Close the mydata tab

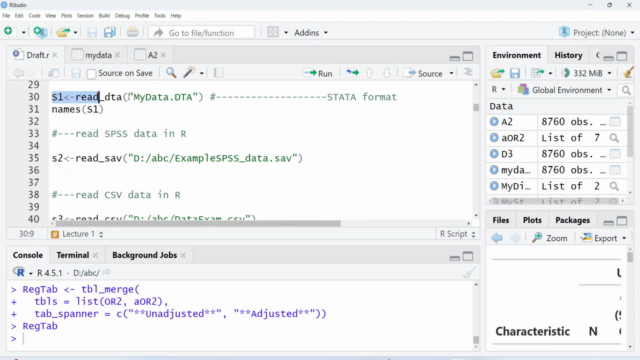coord(118,55)
